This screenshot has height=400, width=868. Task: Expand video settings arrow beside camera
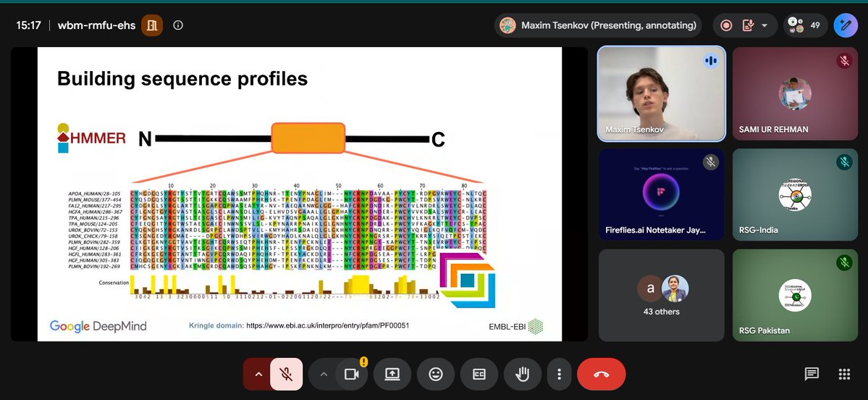point(324,374)
